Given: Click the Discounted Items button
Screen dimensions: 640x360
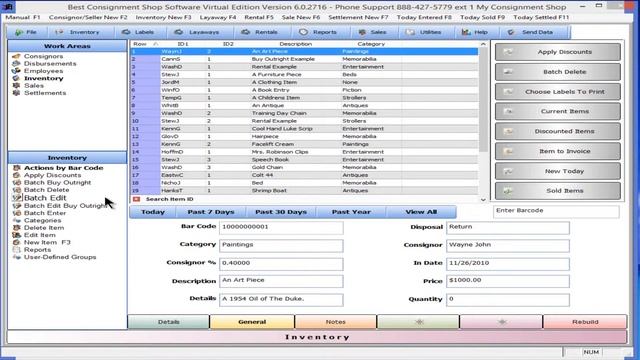Looking at the screenshot, I should (x=558, y=131).
